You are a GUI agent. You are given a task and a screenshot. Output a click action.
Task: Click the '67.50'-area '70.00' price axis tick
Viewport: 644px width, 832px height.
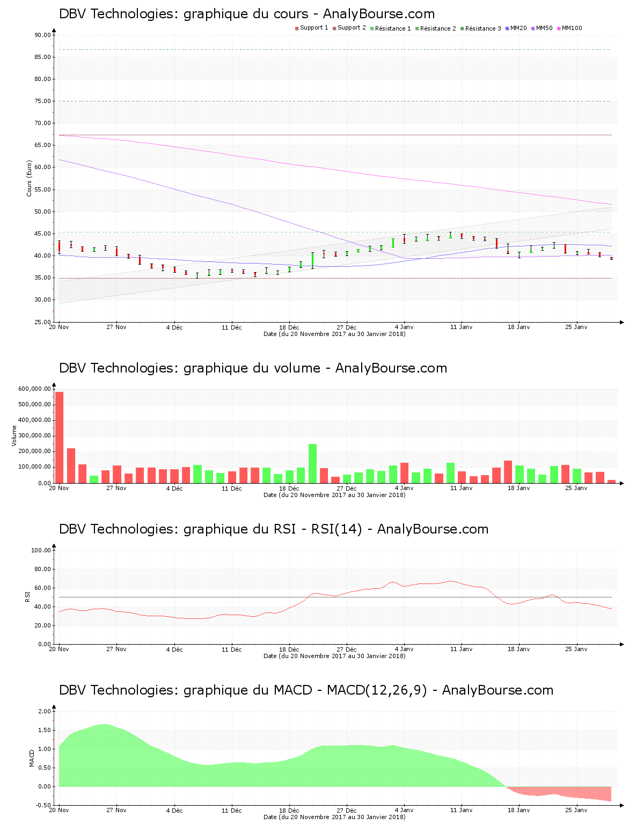pos(42,123)
